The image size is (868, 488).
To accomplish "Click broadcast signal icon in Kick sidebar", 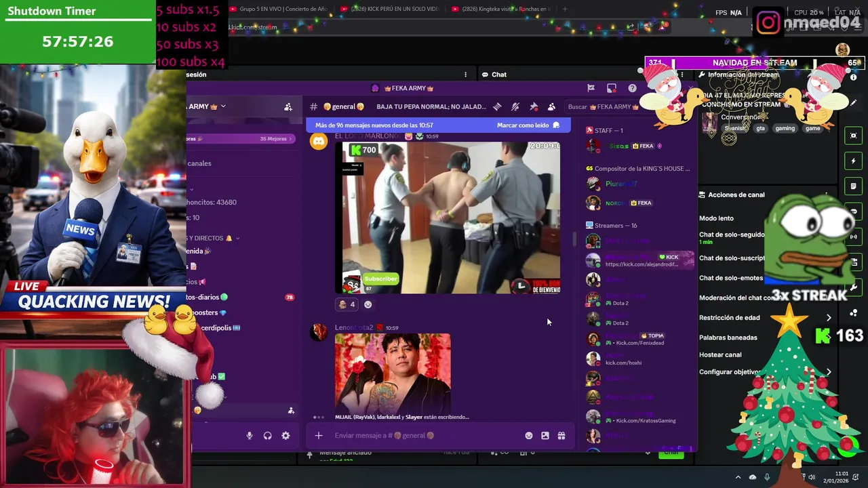I will click(854, 237).
